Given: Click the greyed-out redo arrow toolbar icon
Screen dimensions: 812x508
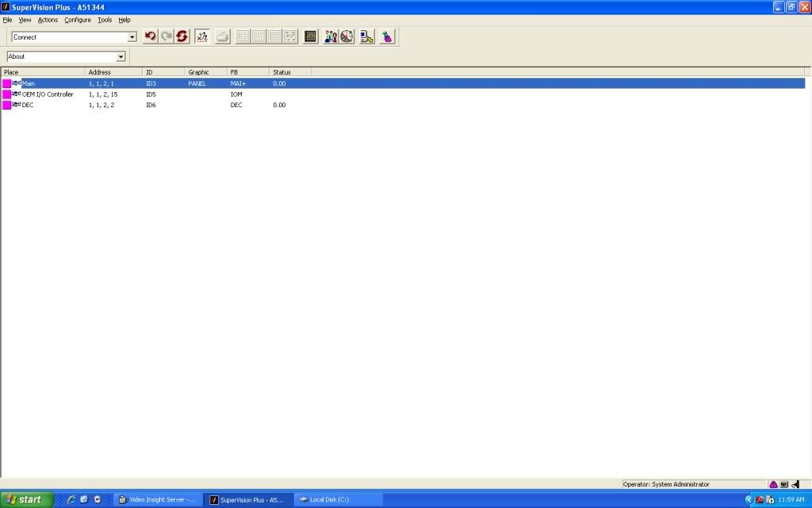Looking at the screenshot, I should (x=167, y=37).
